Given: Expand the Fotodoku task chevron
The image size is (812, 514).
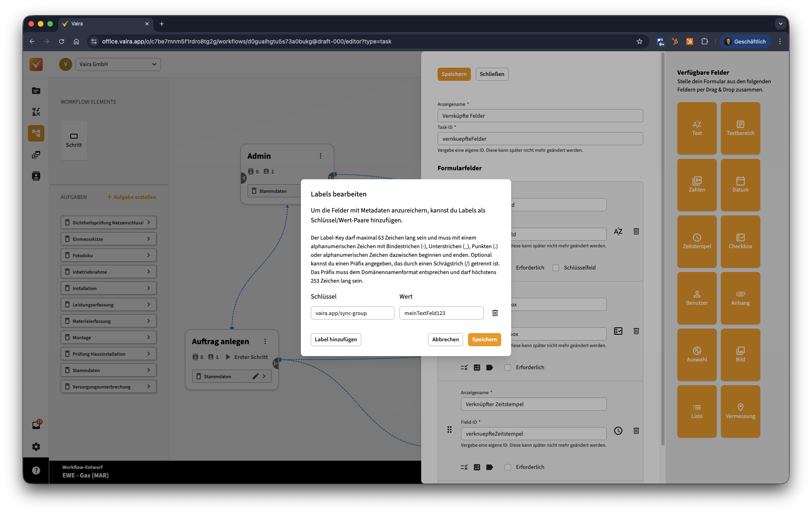Looking at the screenshot, I should coord(149,255).
